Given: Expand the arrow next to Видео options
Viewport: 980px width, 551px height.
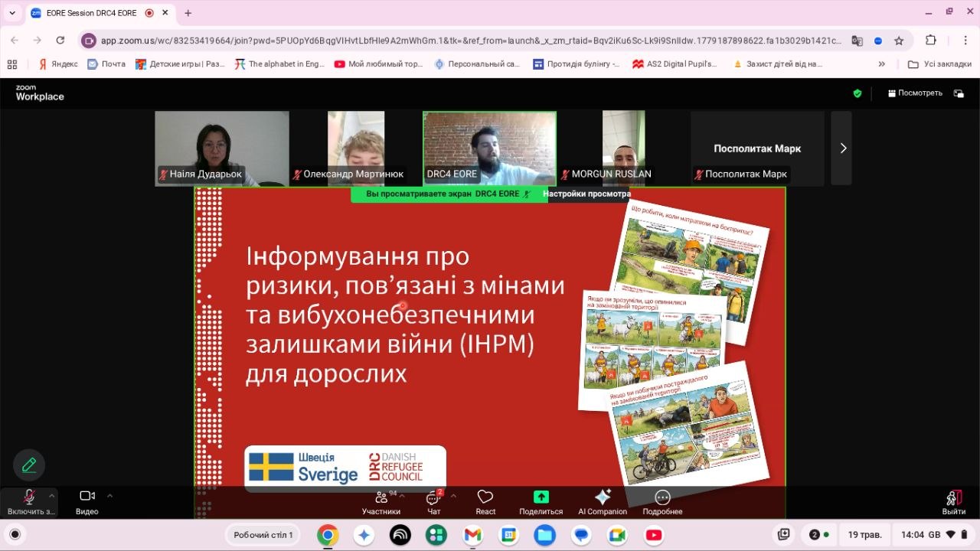Looking at the screenshot, I should 109,495.
